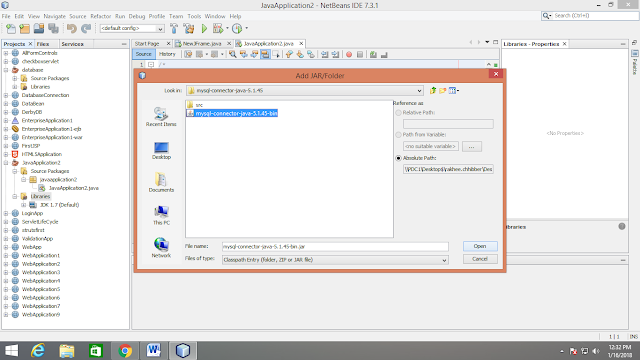Click the variable browse ellipsis button
This screenshot has width=640, height=360.
point(472,147)
